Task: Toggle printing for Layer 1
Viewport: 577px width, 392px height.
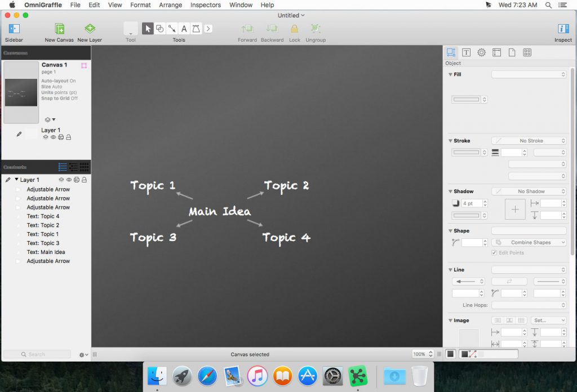Action: (77, 179)
